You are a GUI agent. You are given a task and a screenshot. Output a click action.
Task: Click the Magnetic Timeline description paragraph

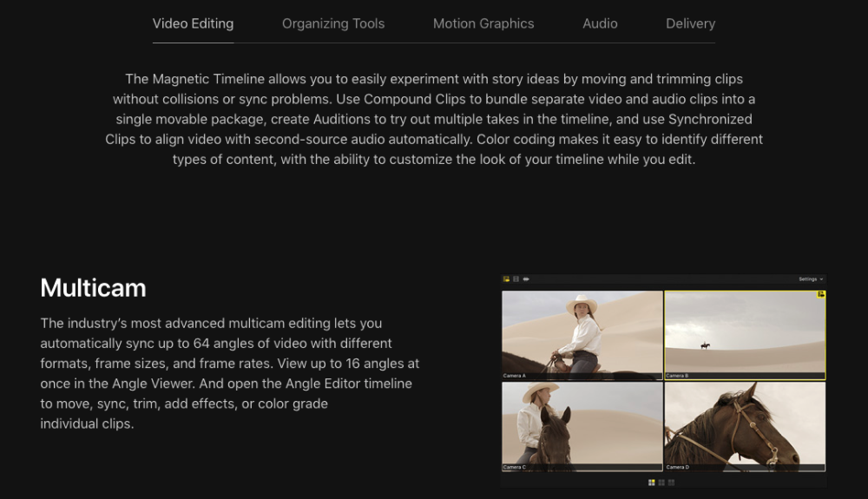pyautogui.click(x=434, y=119)
